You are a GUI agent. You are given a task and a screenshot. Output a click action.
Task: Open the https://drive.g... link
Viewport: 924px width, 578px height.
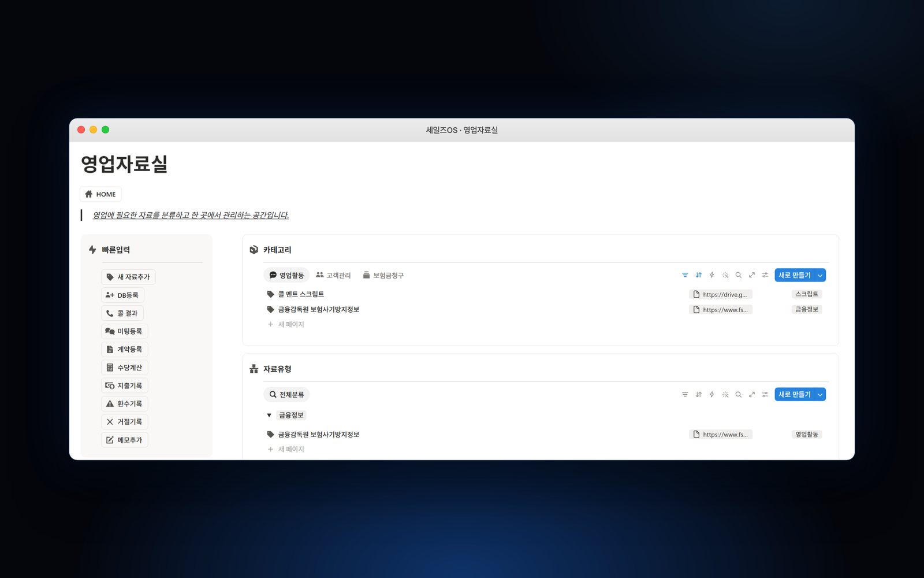coord(721,294)
